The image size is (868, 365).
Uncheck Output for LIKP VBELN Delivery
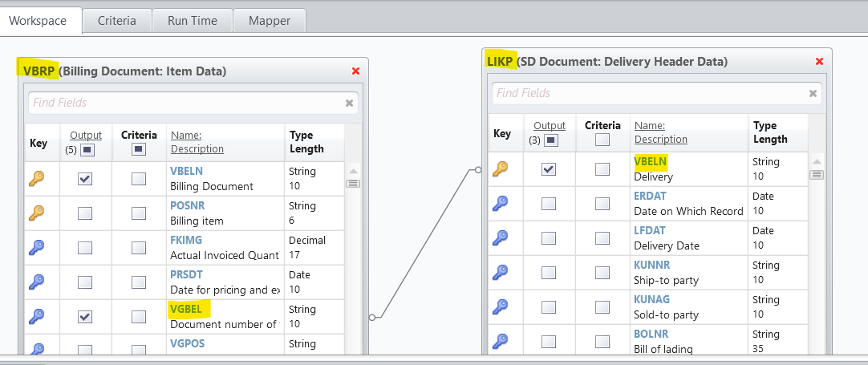(x=549, y=169)
